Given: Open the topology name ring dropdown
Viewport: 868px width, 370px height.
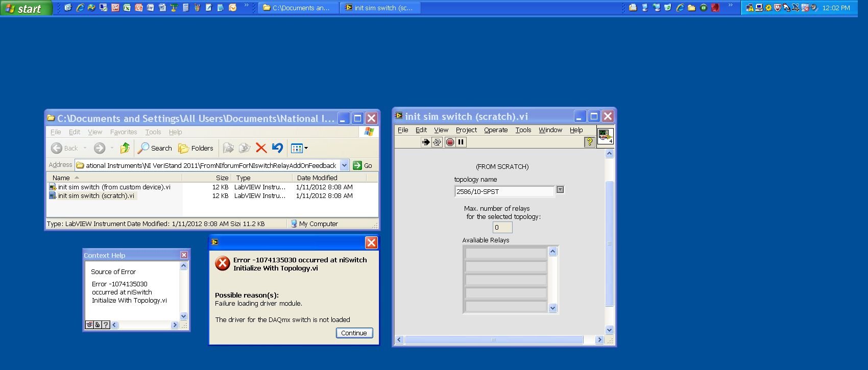Looking at the screenshot, I should [560, 190].
